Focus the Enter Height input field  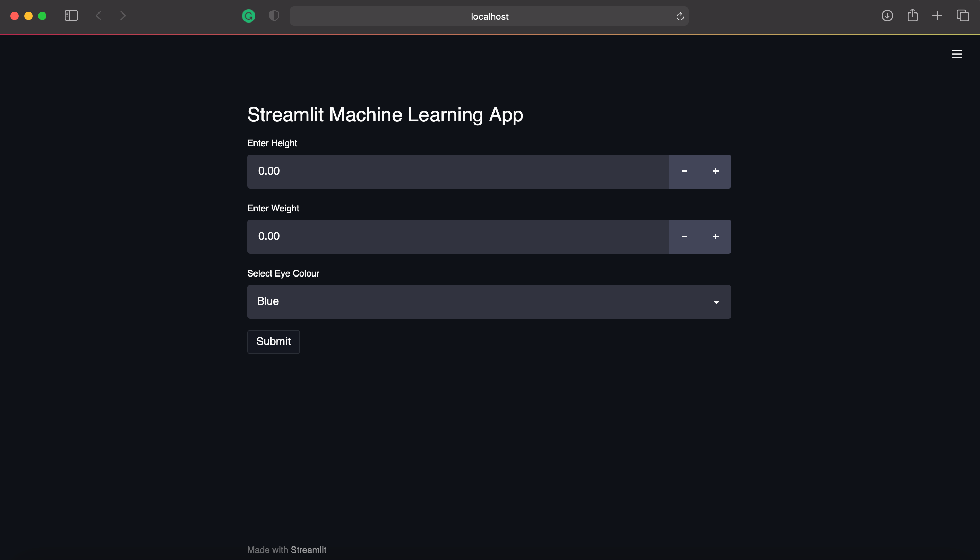coord(457,172)
